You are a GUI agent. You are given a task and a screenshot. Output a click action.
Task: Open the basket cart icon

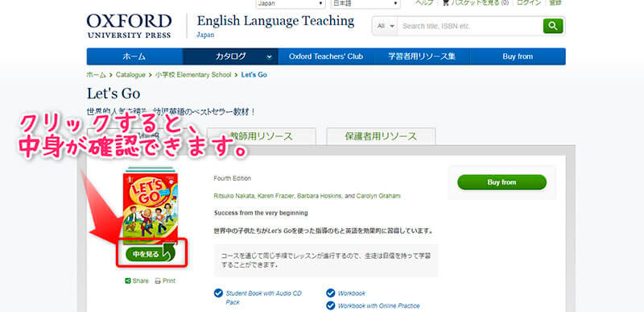[446, 3]
